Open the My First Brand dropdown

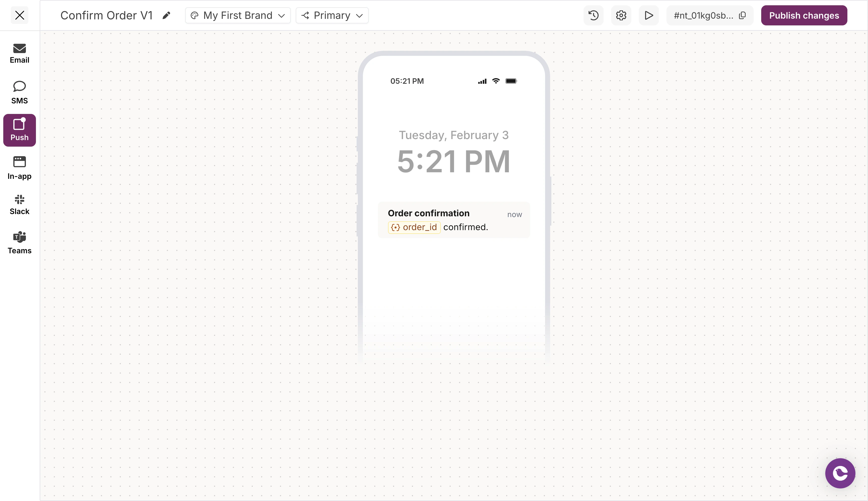237,15
